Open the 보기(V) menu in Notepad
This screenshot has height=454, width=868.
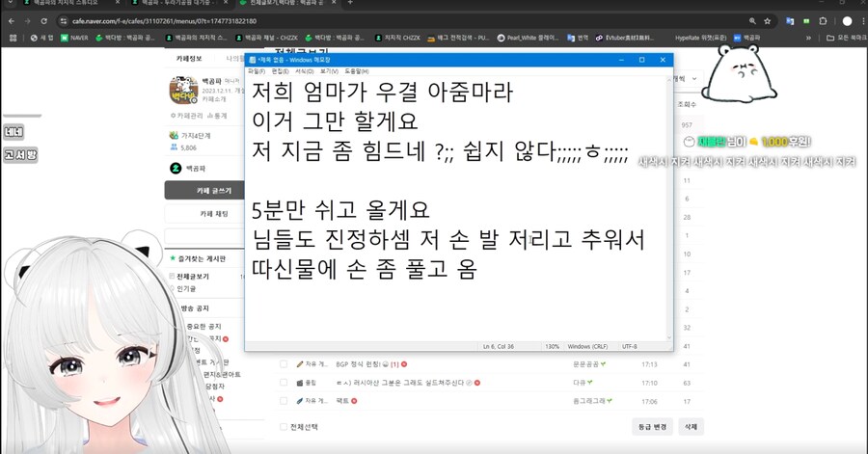[x=329, y=71]
